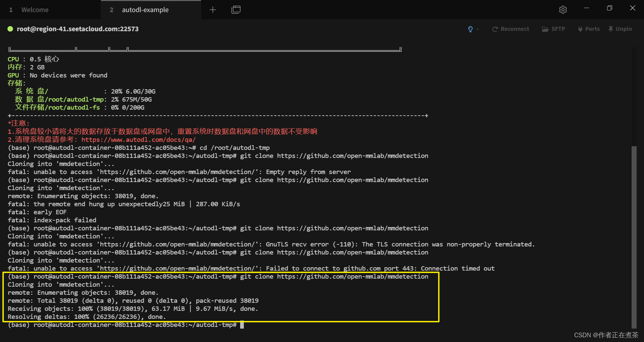Click the 'CPU : 0.5' line

pos(33,59)
